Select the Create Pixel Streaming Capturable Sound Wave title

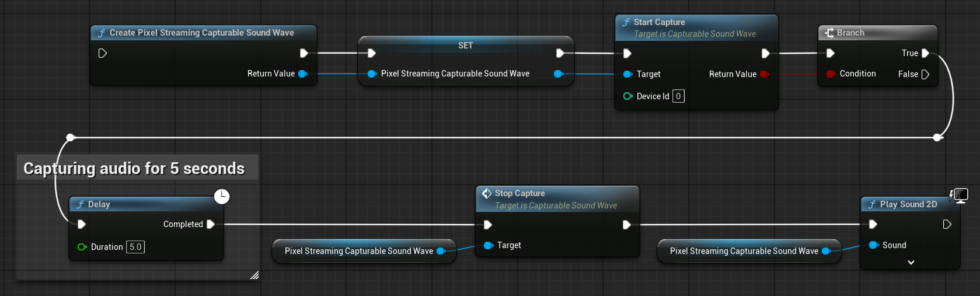pyautogui.click(x=201, y=33)
